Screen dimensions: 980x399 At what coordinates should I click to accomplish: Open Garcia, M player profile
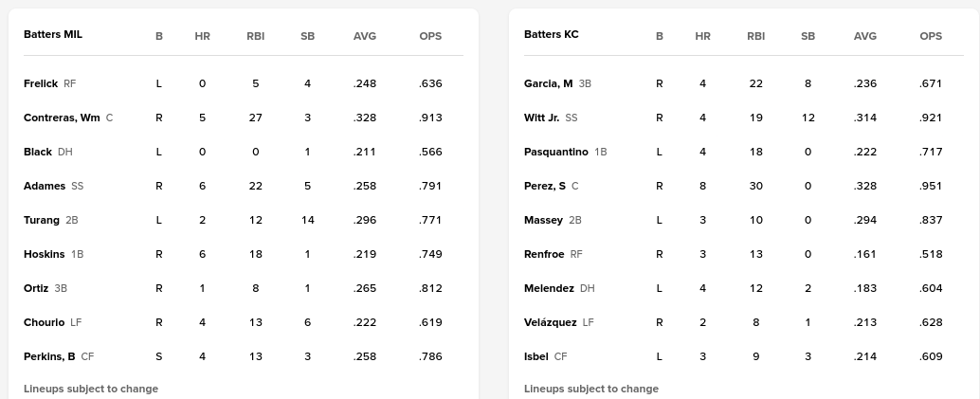click(x=548, y=83)
